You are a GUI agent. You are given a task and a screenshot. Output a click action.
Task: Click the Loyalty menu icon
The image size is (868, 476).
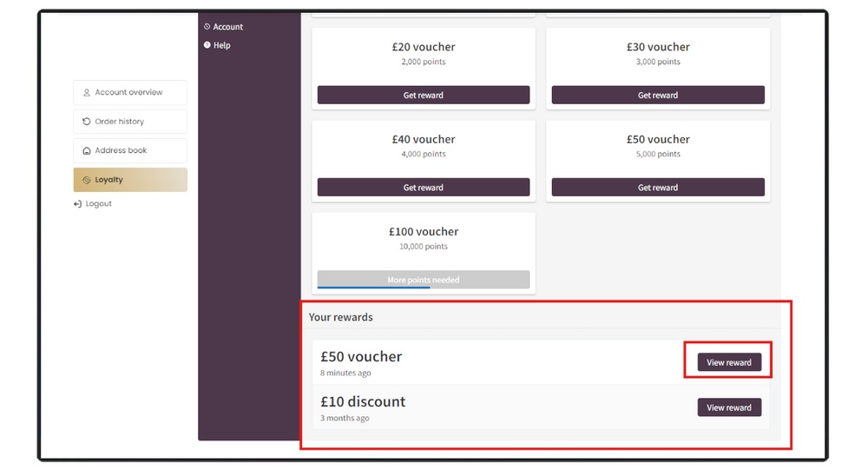coord(87,181)
